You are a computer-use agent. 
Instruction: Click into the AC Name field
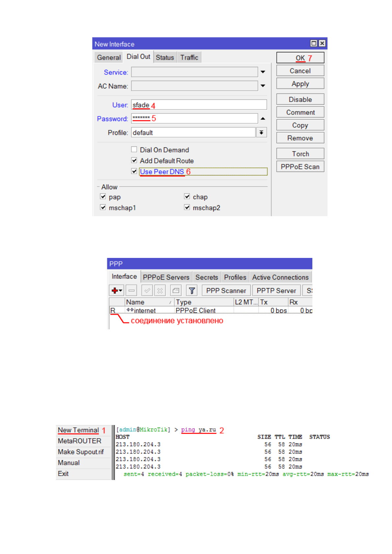coord(195,86)
